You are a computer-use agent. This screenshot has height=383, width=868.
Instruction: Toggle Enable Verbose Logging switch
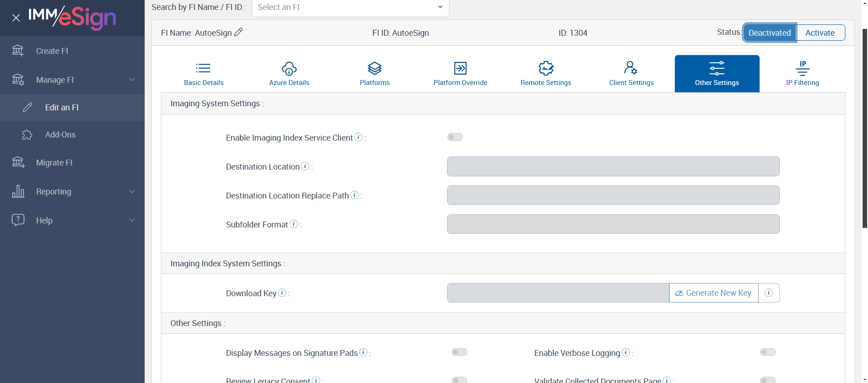768,352
